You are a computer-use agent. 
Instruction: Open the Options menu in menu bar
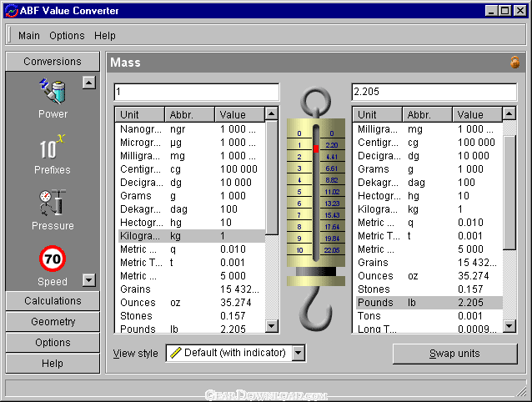(x=67, y=36)
